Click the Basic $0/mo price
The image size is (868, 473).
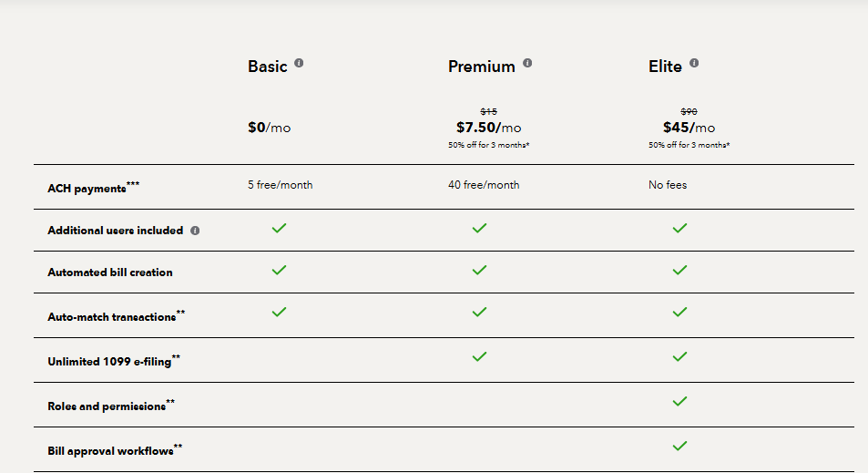click(269, 128)
